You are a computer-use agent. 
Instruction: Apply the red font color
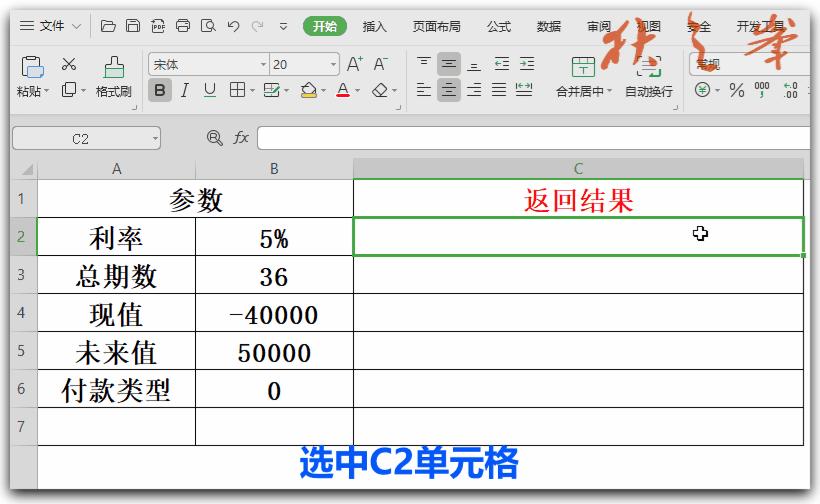(x=343, y=90)
